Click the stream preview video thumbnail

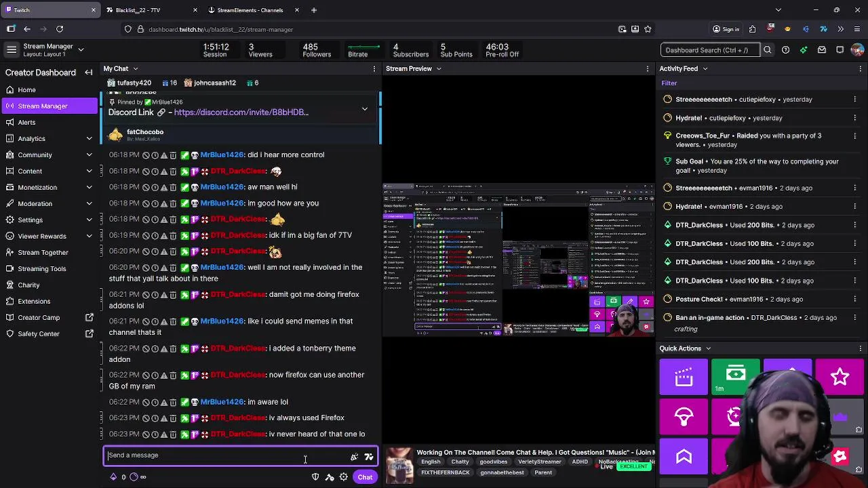click(x=519, y=260)
